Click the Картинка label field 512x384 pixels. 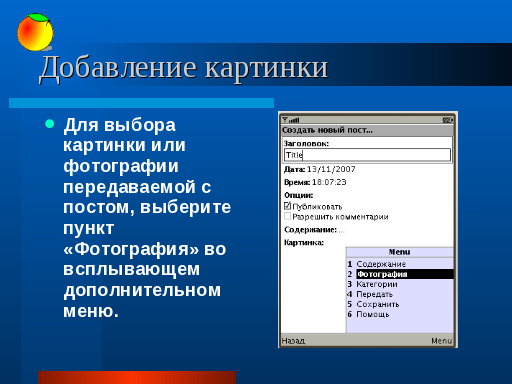point(304,242)
